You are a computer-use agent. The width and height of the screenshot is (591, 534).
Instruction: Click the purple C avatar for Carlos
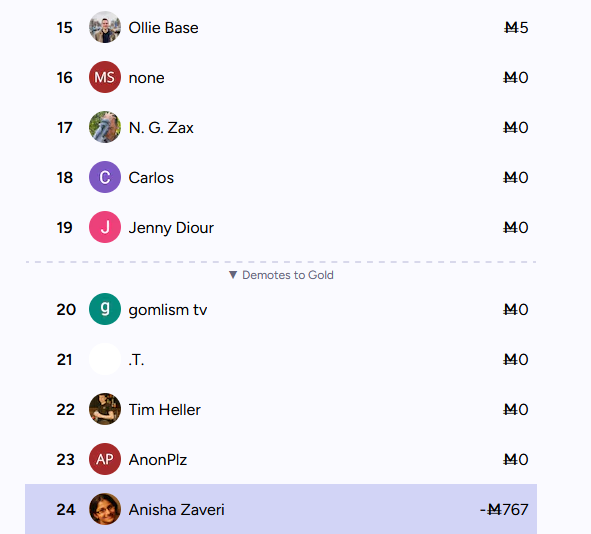105,177
